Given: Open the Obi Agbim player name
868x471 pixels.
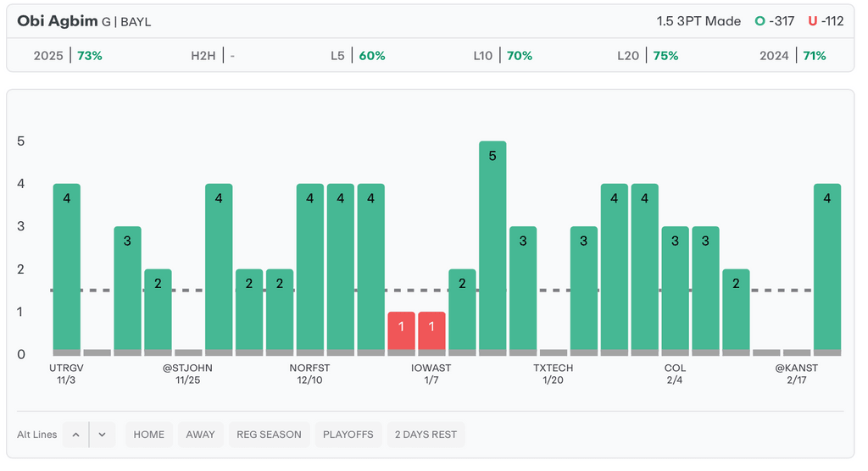Looking at the screenshot, I should tap(57, 21).
